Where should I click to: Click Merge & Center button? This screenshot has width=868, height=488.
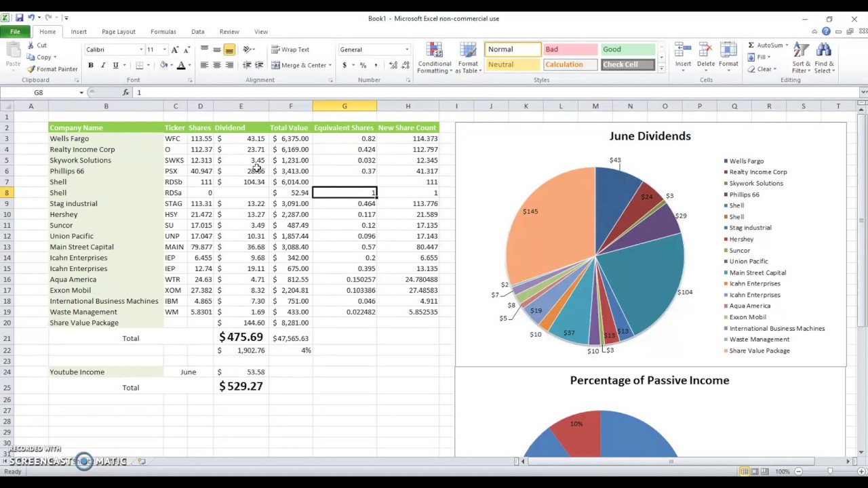298,65
